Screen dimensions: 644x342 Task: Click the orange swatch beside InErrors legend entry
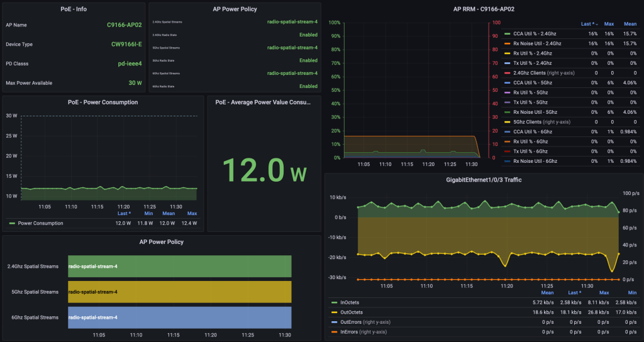pyautogui.click(x=334, y=331)
